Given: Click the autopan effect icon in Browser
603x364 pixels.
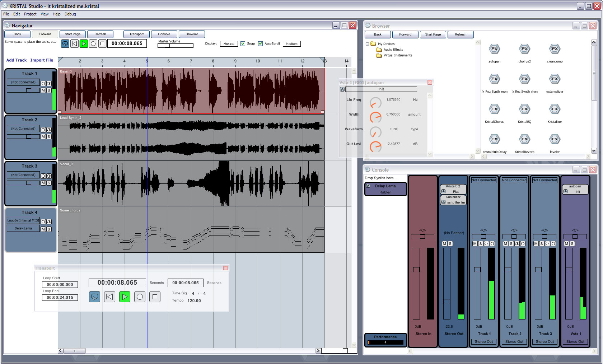Looking at the screenshot, I should (x=494, y=49).
